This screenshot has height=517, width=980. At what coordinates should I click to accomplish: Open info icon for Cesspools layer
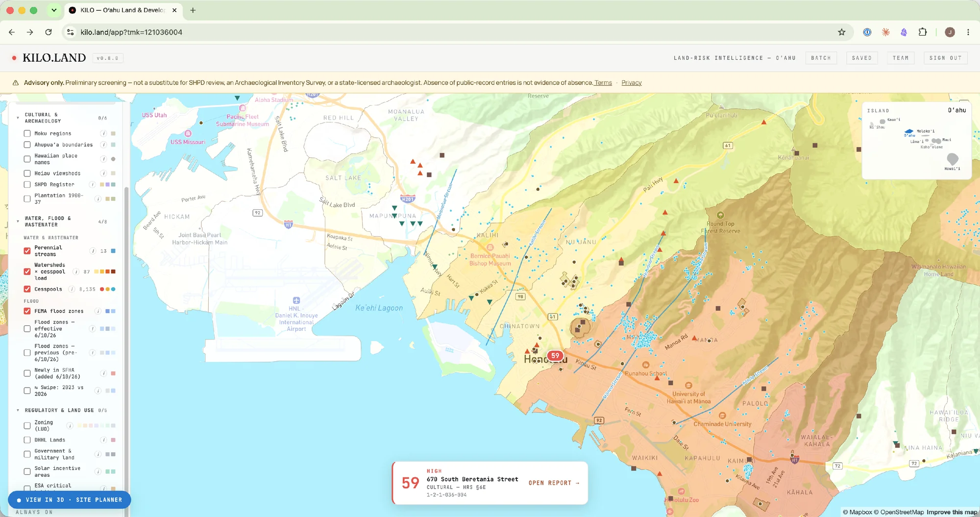click(x=72, y=289)
